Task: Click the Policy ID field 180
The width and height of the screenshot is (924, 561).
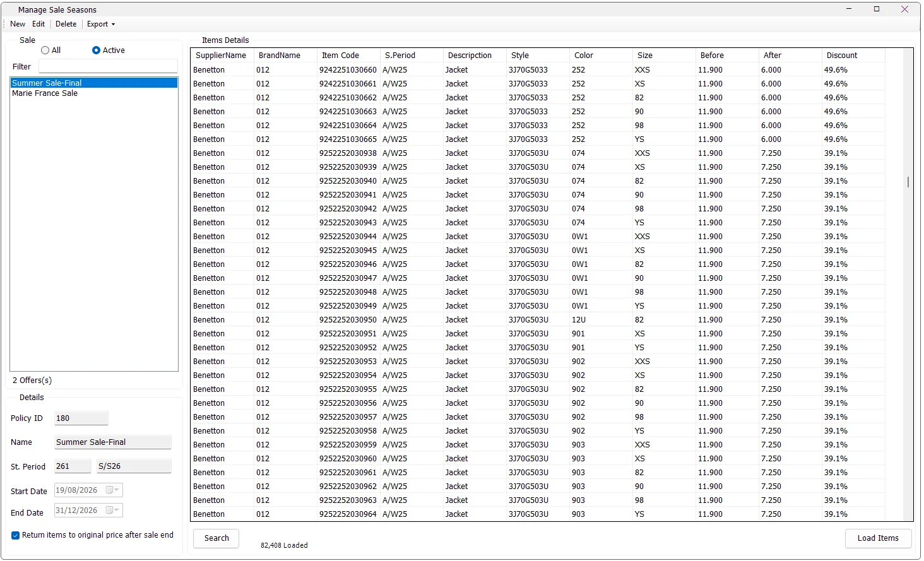Action: pyautogui.click(x=81, y=418)
